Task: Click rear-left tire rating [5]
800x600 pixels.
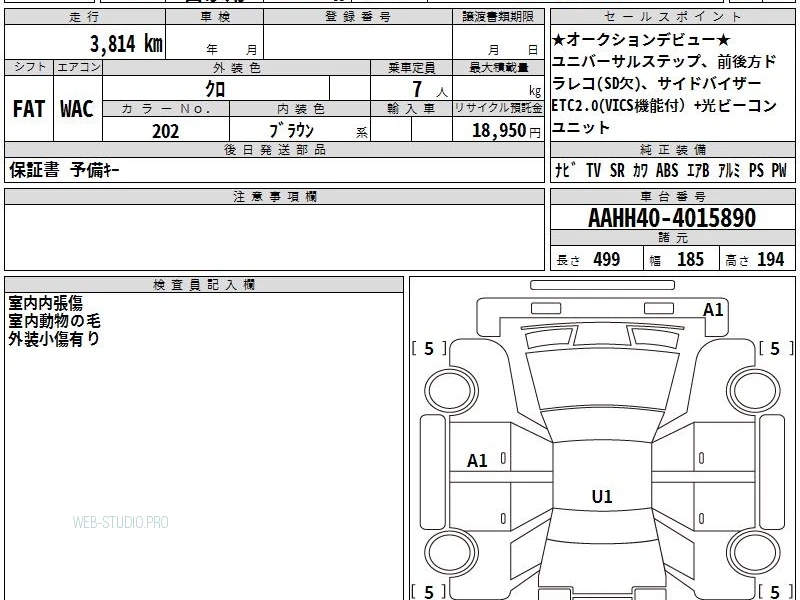Action: [429, 592]
